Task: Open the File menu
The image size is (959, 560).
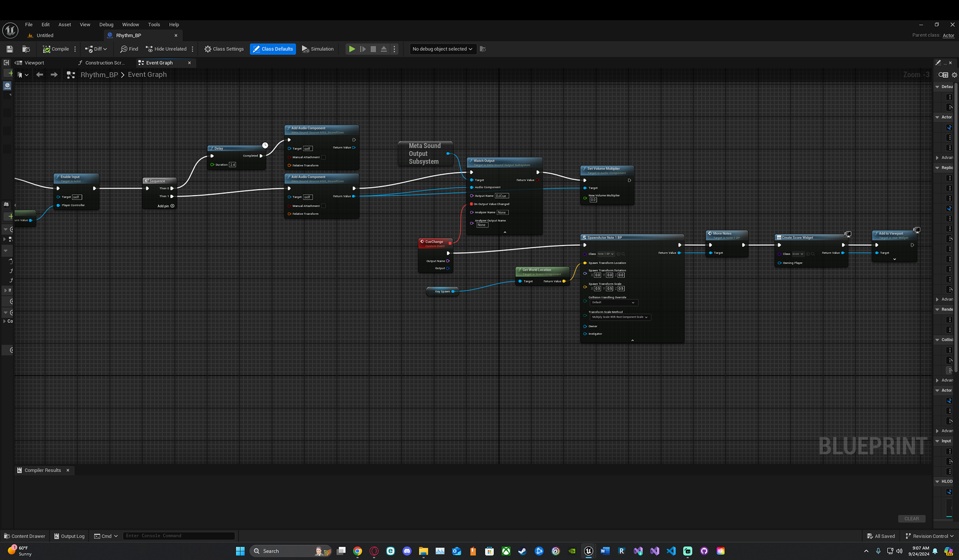Action: coord(29,24)
